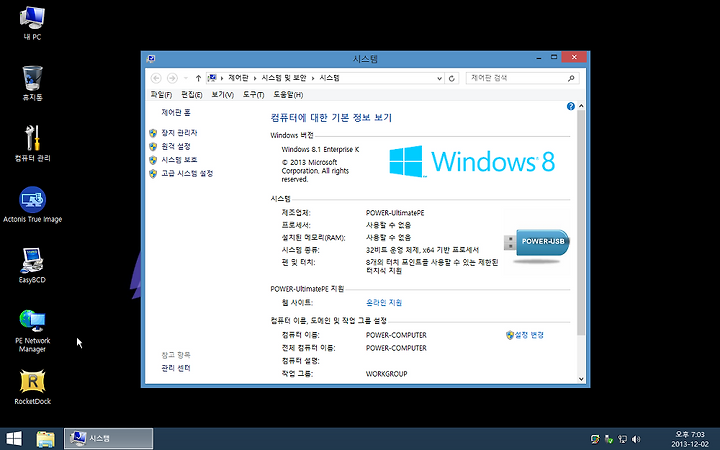The height and width of the screenshot is (450, 720).
Task: Open the 컴퓨터 관리 desktop icon
Action: pos(32,144)
